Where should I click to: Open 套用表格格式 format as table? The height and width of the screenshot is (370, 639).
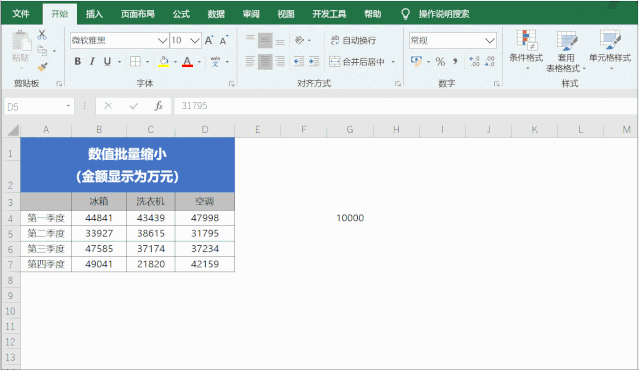(x=566, y=51)
